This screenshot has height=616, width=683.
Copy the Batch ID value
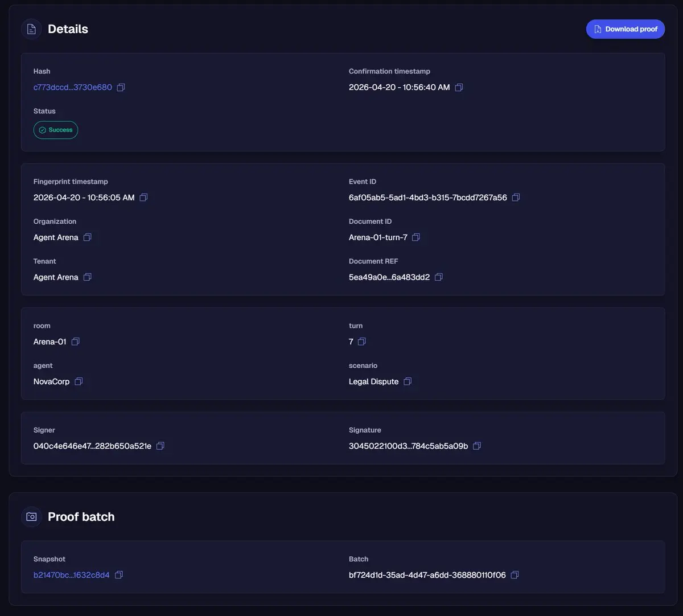[x=515, y=575]
